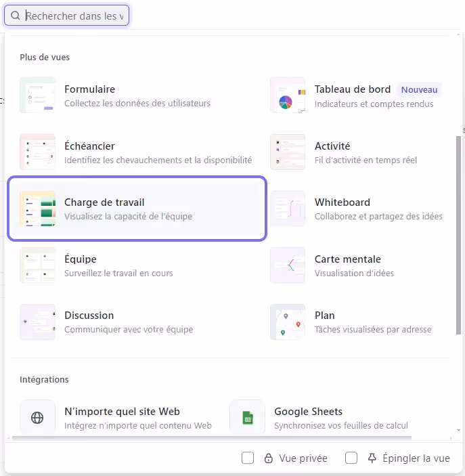Image resolution: width=465 pixels, height=476 pixels.
Task: Click the Plan map icon
Action: coord(288,322)
